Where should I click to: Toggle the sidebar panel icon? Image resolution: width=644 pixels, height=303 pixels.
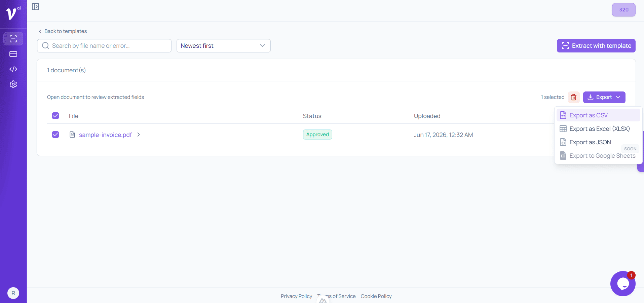click(35, 7)
